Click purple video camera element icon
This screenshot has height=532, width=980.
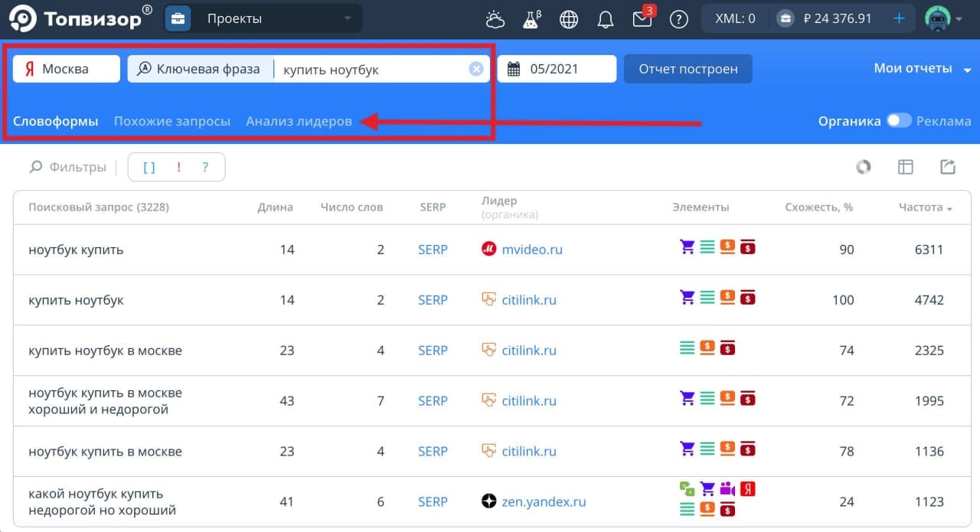(727, 488)
